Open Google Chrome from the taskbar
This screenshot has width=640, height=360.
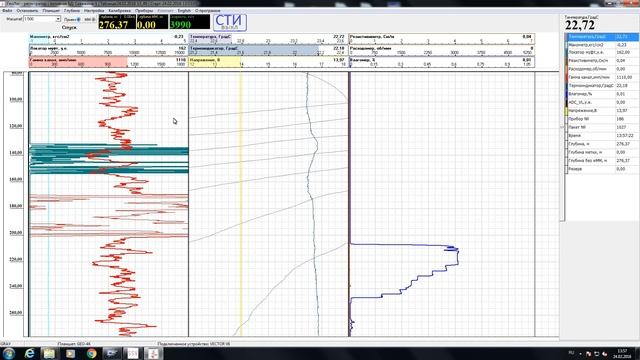click(x=91, y=353)
